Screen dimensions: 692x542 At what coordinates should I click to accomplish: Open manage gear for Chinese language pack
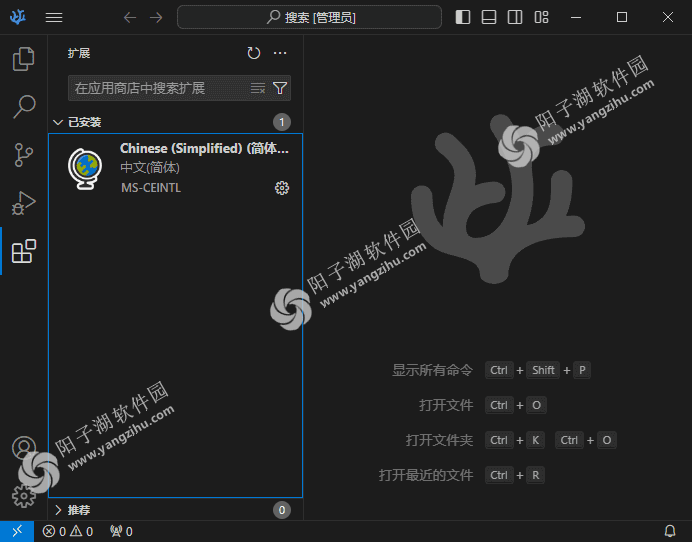pos(282,188)
